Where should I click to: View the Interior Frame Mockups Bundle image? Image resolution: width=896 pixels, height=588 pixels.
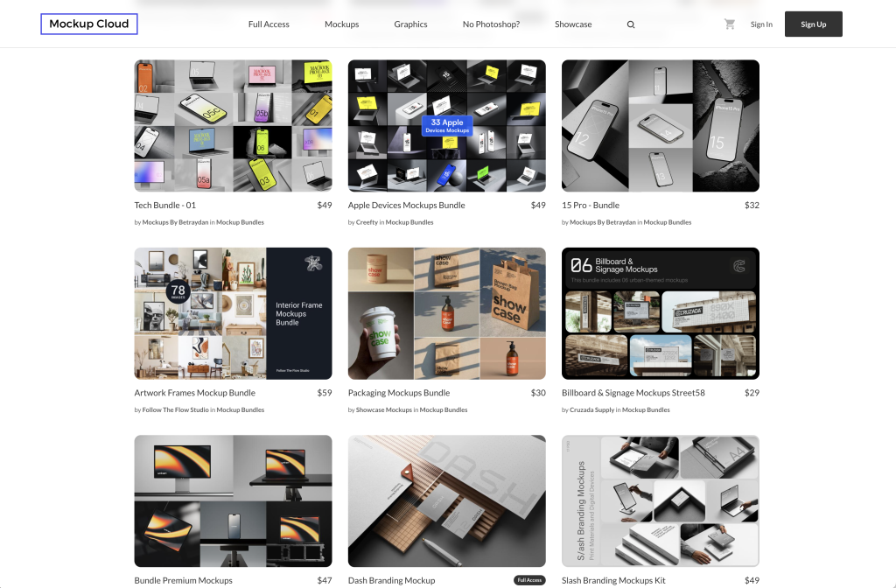click(233, 313)
